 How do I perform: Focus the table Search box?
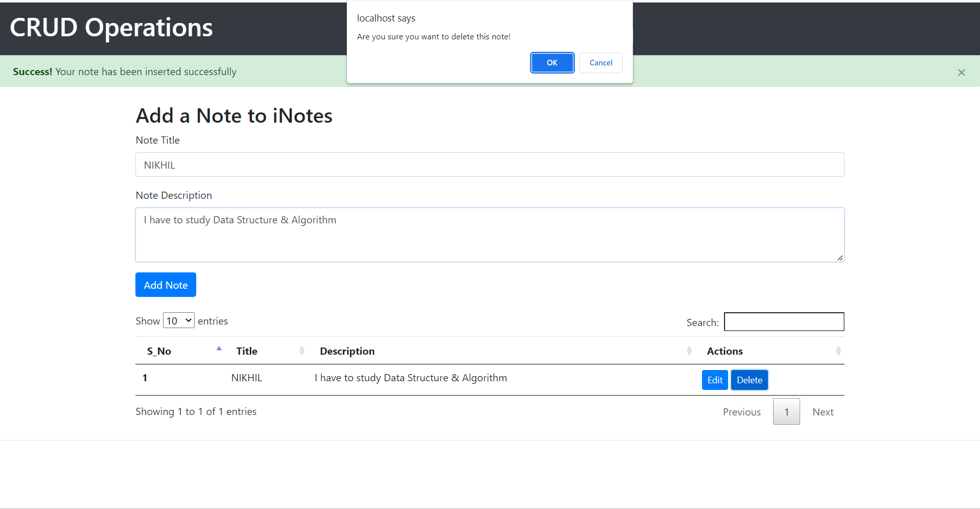[x=784, y=322]
